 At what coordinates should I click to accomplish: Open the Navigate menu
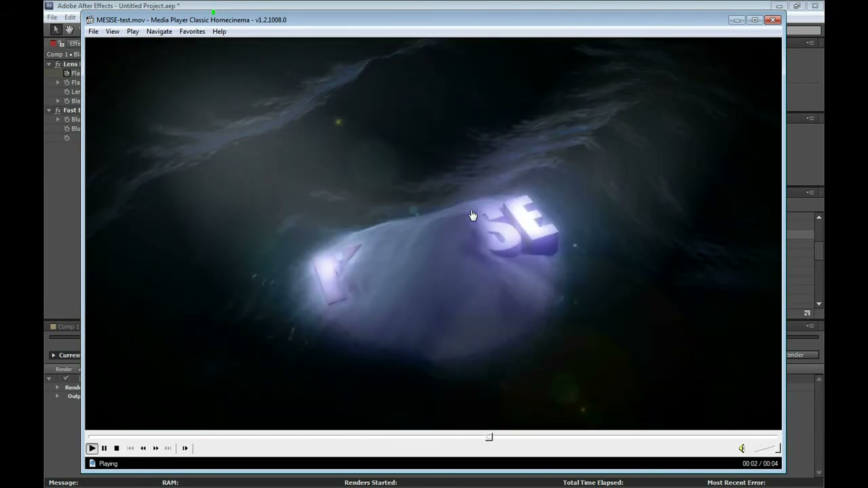pyautogui.click(x=159, y=31)
